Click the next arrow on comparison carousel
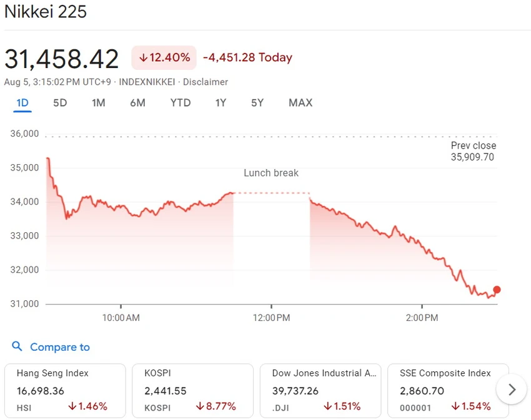The width and height of the screenshot is (531, 420). pyautogui.click(x=512, y=389)
